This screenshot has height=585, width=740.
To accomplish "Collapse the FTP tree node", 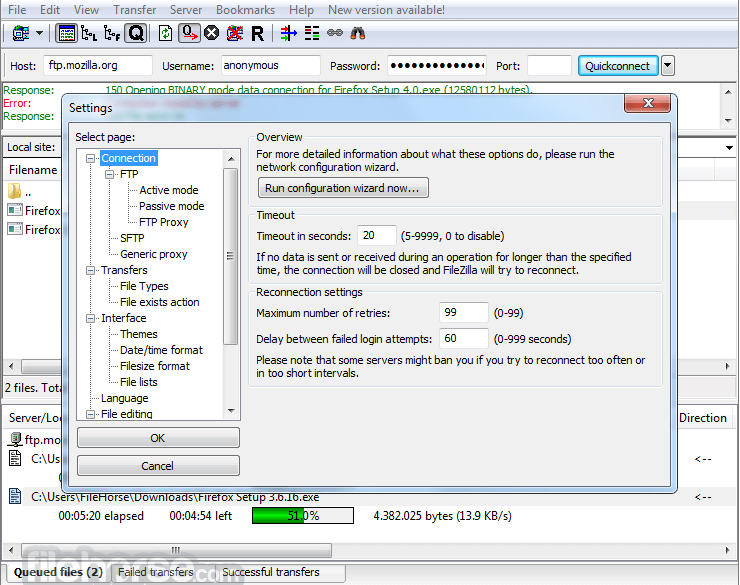I will click(x=109, y=175).
